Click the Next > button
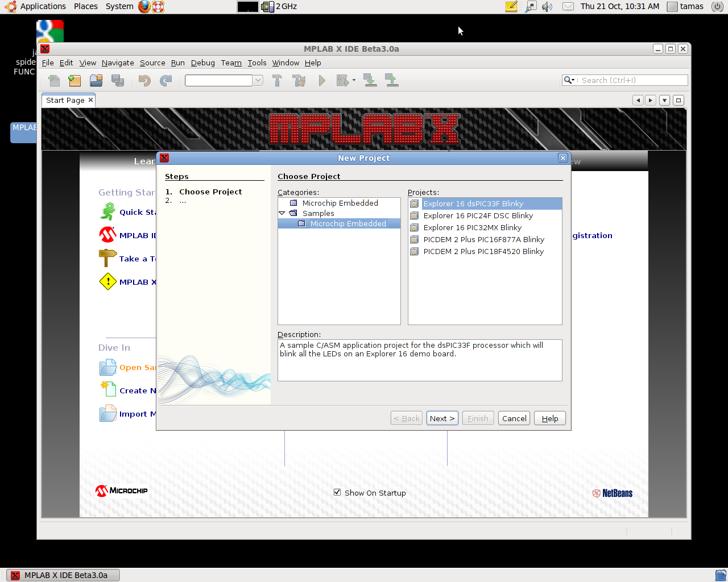Viewport: 728px width, 582px height. [x=442, y=418]
